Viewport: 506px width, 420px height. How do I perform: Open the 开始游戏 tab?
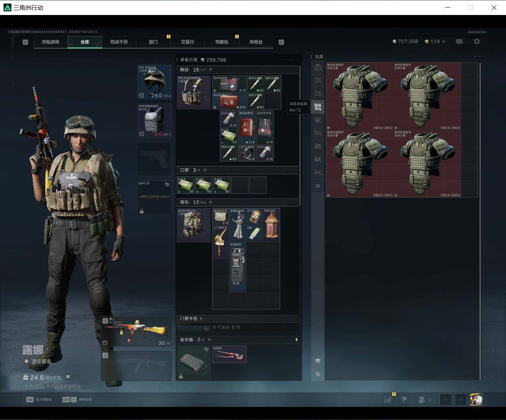(x=51, y=42)
